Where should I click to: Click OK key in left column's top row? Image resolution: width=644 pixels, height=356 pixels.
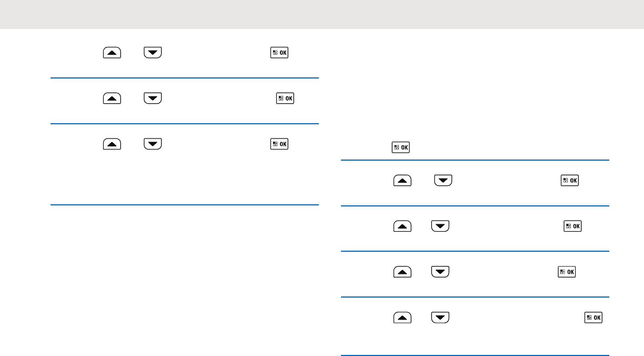(279, 53)
